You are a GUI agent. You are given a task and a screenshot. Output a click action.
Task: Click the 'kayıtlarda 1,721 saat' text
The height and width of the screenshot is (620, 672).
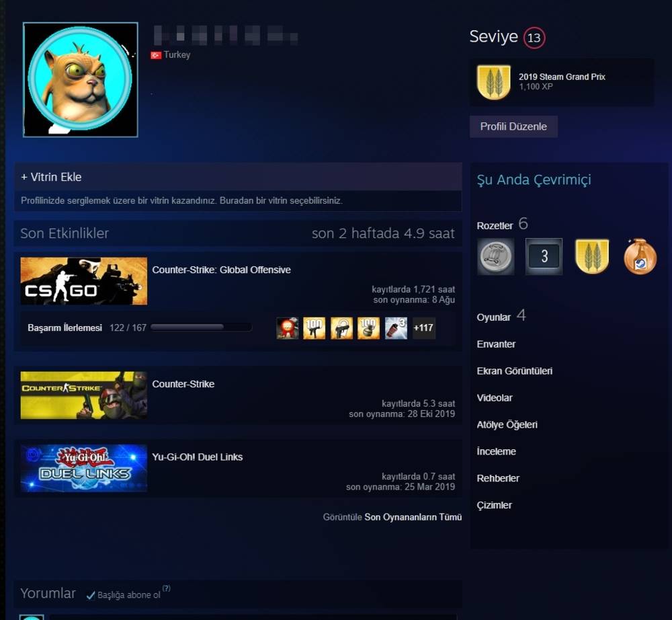pos(413,289)
